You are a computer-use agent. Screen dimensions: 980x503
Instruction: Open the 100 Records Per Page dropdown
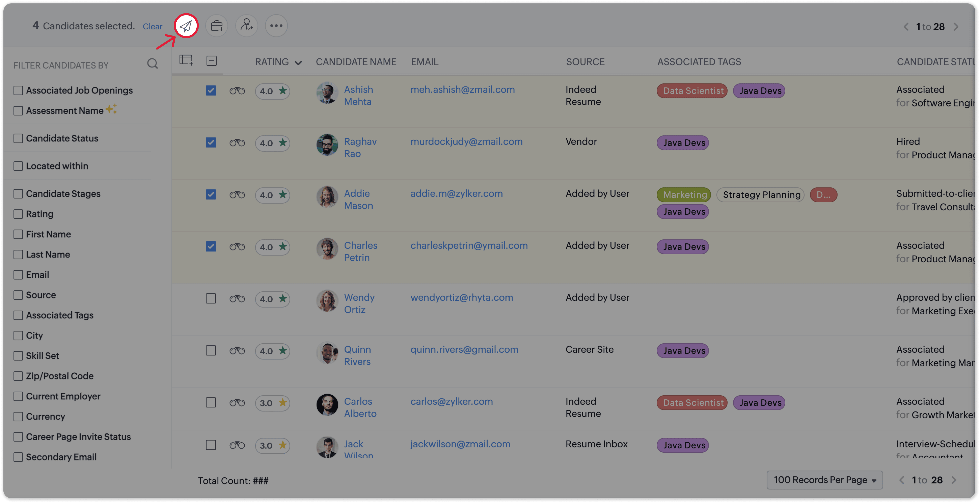tap(824, 480)
